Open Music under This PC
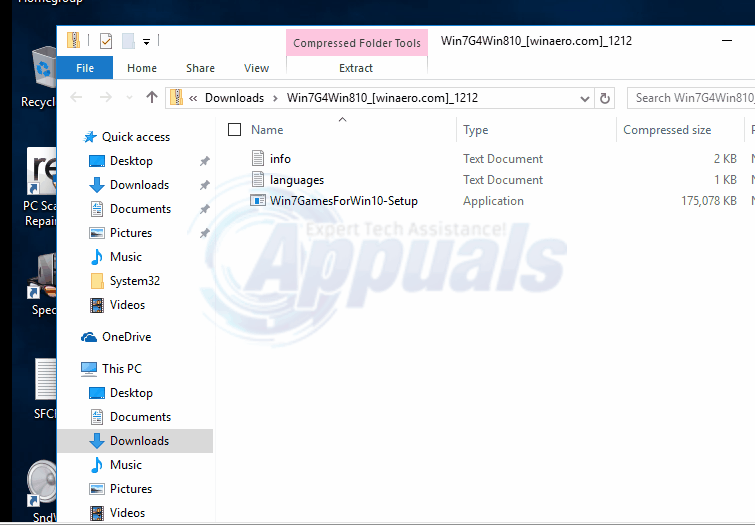Screen dimensions: 755x526 pyautogui.click(x=126, y=465)
